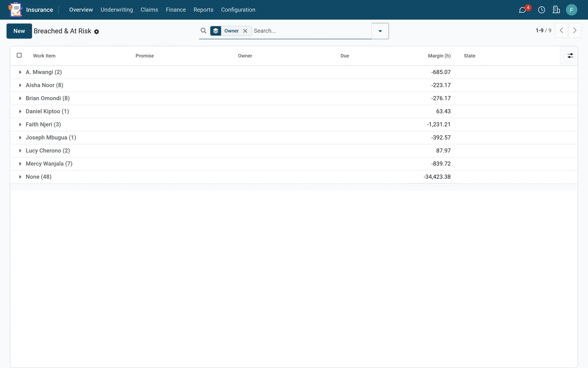Screen dimensions: 588x368
Task: Open the gear settings next to Breached & At Risk
Action: point(96,32)
